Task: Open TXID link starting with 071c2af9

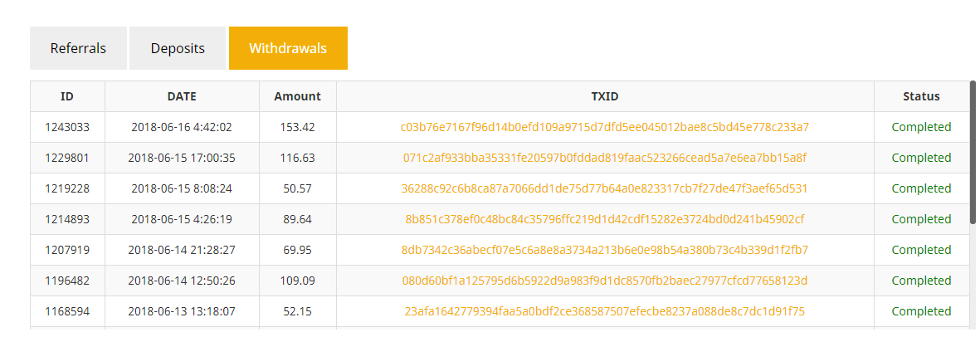Action: (x=604, y=158)
